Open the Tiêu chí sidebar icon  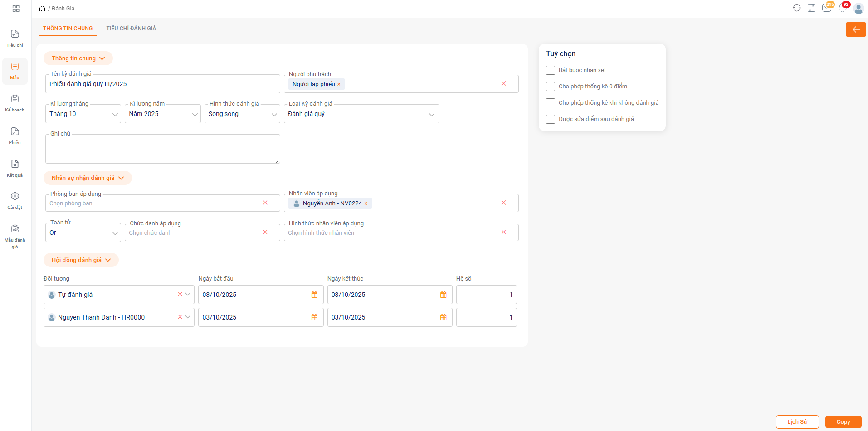15,38
